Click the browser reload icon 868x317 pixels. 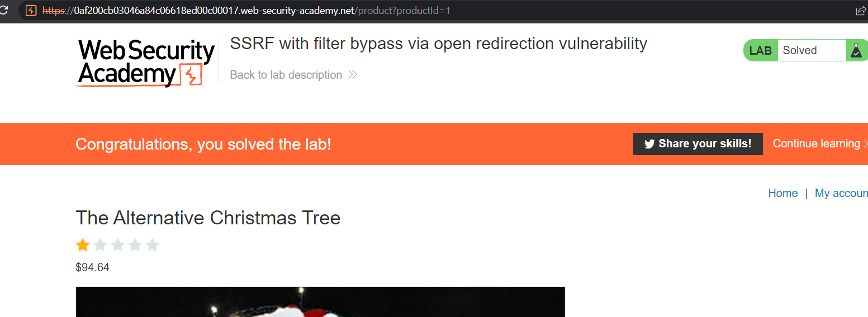tap(3, 11)
